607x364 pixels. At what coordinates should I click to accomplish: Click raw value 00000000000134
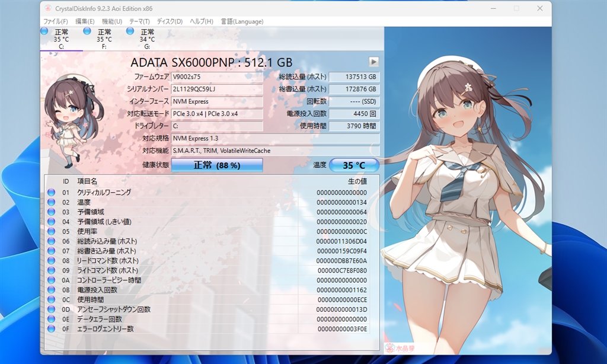pos(341,202)
